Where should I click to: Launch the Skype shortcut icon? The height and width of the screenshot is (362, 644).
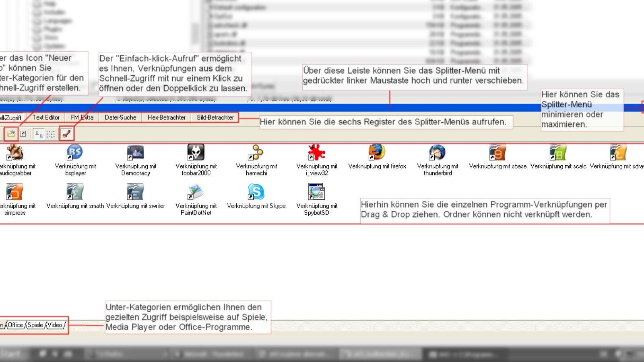[256, 192]
